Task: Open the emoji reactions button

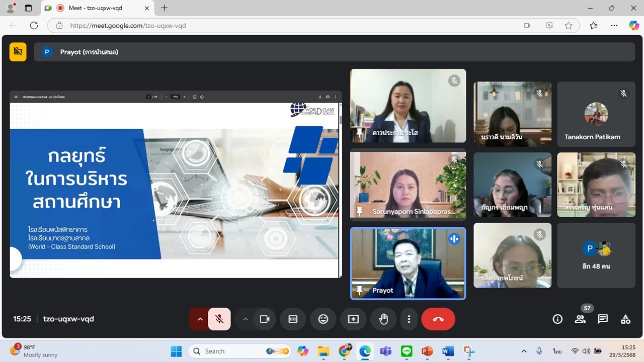Action: point(323,319)
